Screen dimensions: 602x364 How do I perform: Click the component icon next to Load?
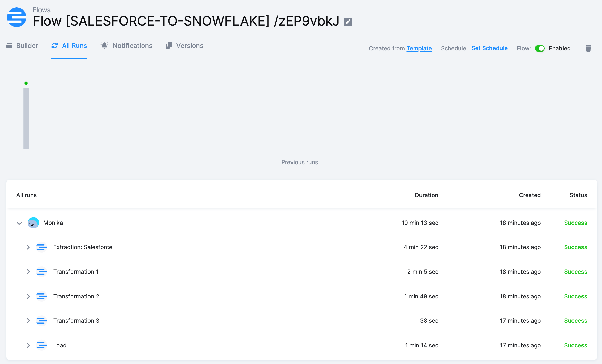tap(42, 345)
